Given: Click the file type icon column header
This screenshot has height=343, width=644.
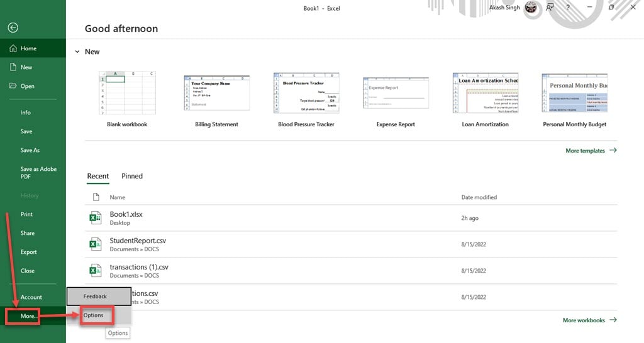Looking at the screenshot, I should pyautogui.click(x=96, y=197).
